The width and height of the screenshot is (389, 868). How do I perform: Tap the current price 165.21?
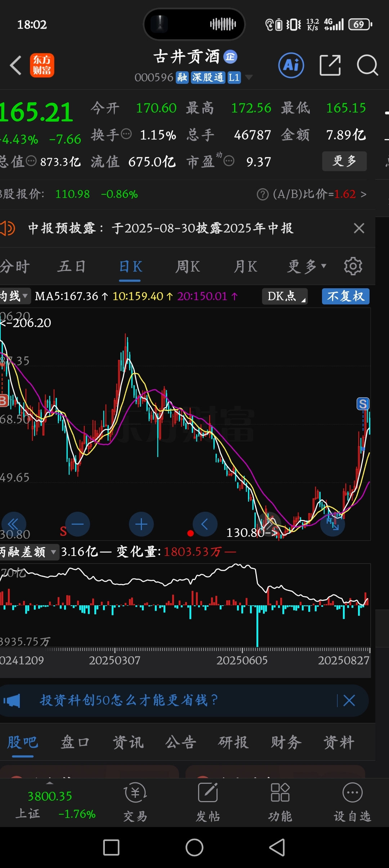(x=36, y=112)
